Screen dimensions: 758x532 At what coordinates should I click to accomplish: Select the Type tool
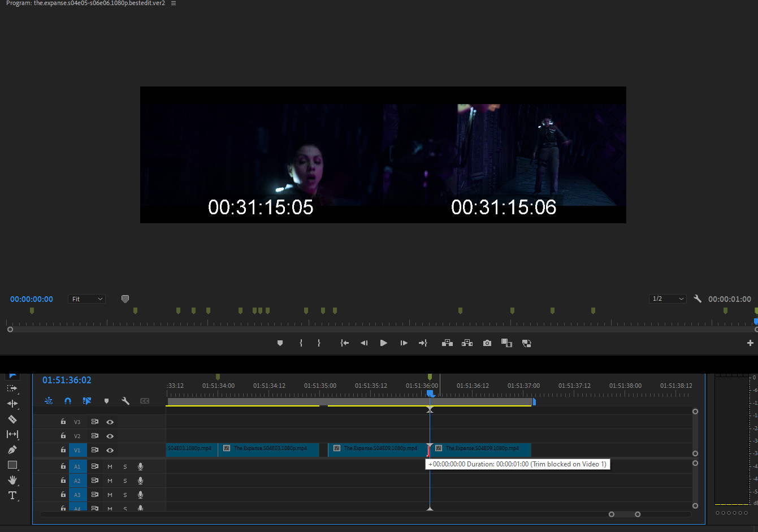(12, 495)
